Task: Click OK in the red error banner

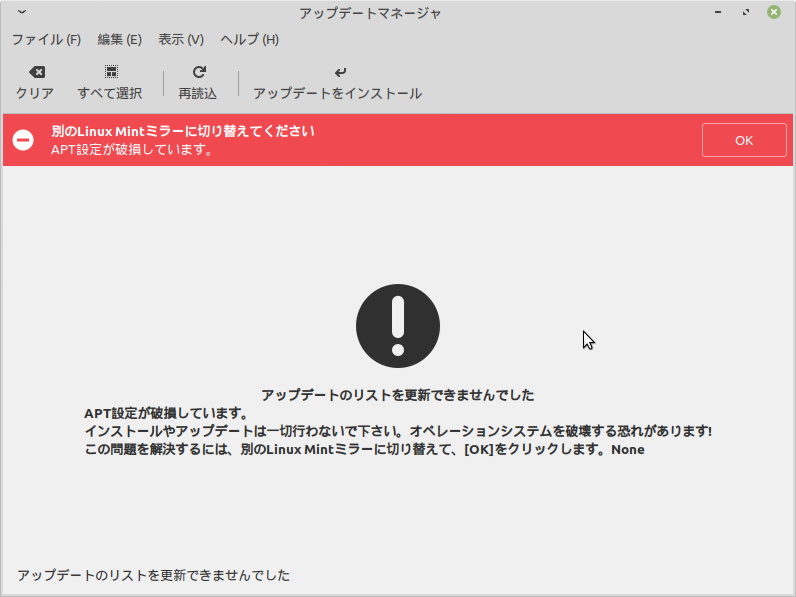Action: click(x=744, y=140)
